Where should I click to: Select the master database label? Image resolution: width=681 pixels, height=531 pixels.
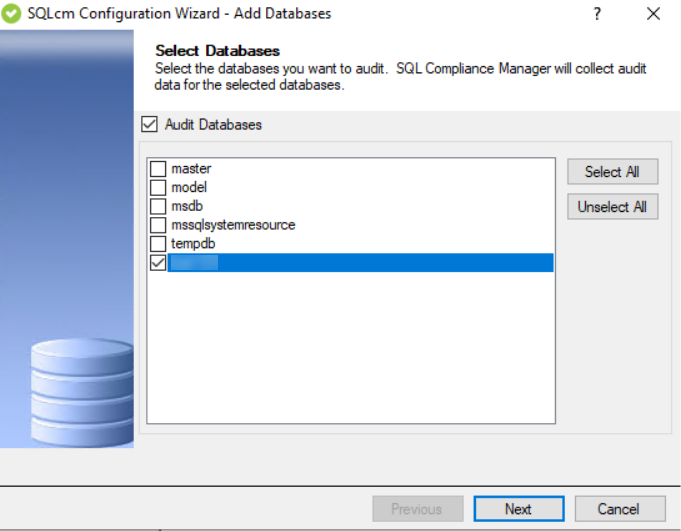(191, 169)
